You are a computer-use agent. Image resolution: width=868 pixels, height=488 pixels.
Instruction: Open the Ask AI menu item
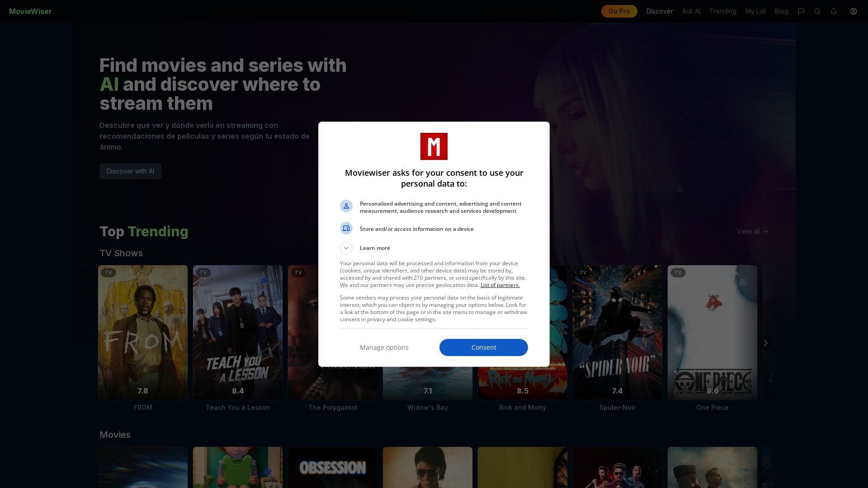pos(691,11)
